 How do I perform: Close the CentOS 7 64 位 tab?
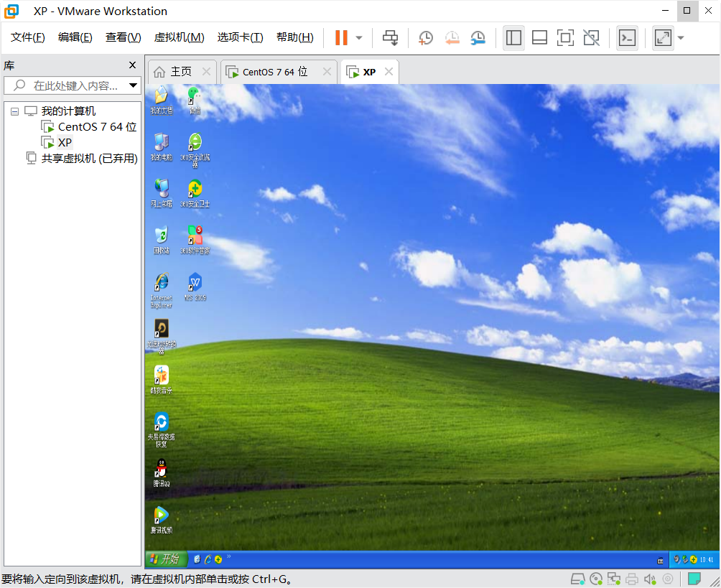point(327,71)
